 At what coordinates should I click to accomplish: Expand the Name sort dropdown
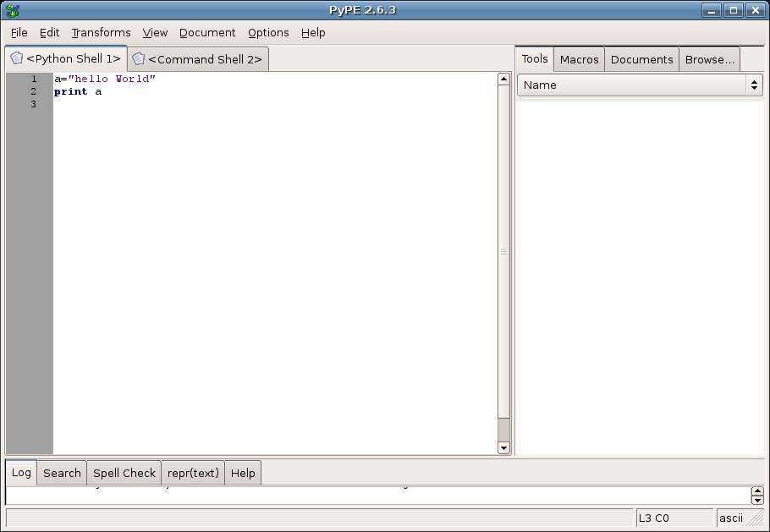pos(640,85)
